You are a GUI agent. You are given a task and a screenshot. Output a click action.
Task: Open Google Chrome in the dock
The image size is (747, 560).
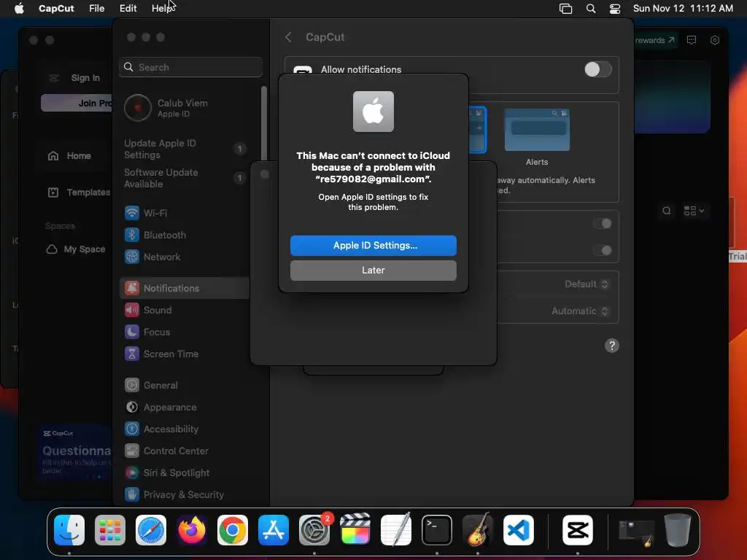pyautogui.click(x=233, y=530)
